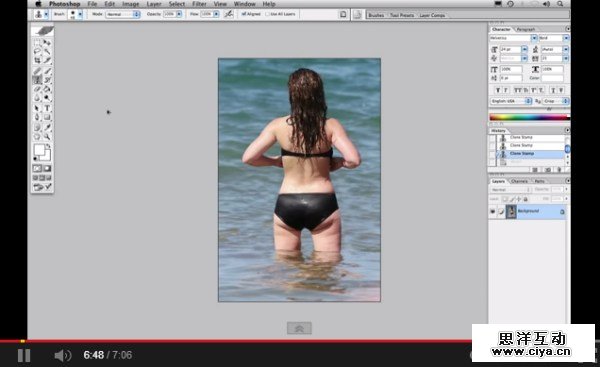Select the Paint Bucket tool

click(47, 89)
